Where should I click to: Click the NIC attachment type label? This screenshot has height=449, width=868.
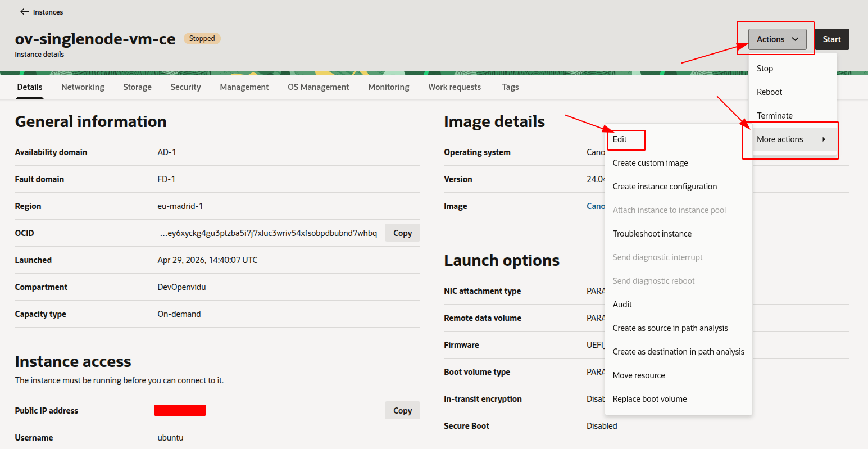click(482, 291)
